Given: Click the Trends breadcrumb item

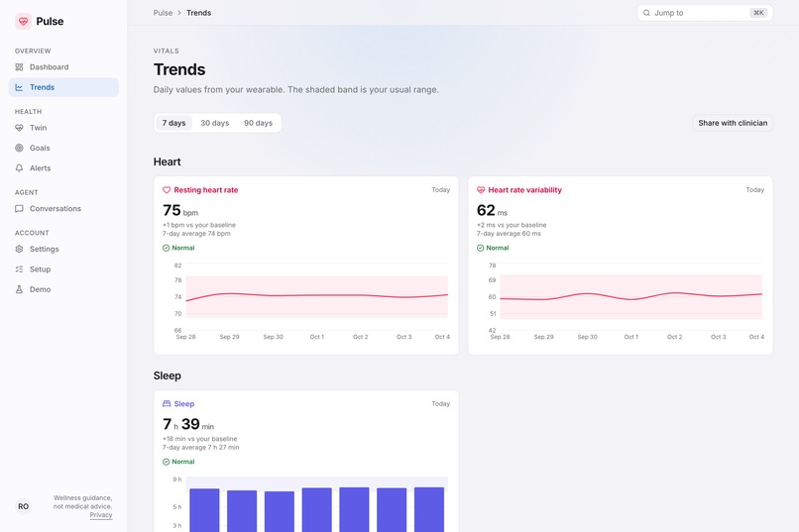Looking at the screenshot, I should coord(198,13).
